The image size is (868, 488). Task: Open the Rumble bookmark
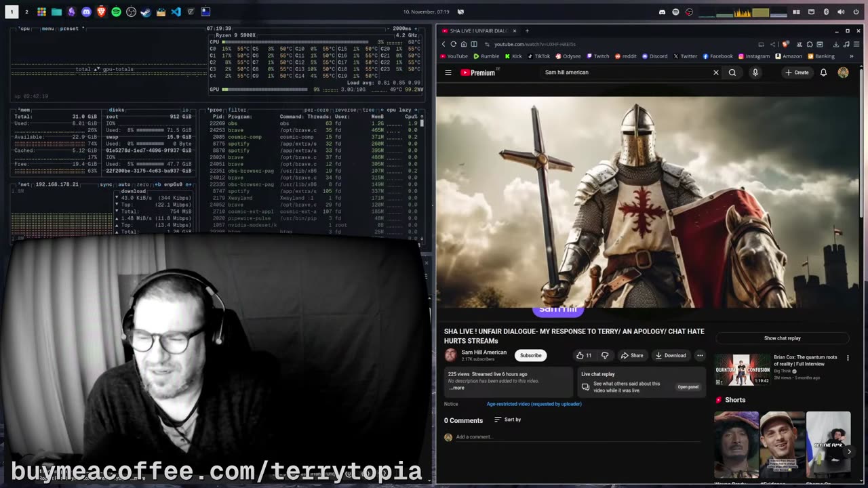(486, 56)
